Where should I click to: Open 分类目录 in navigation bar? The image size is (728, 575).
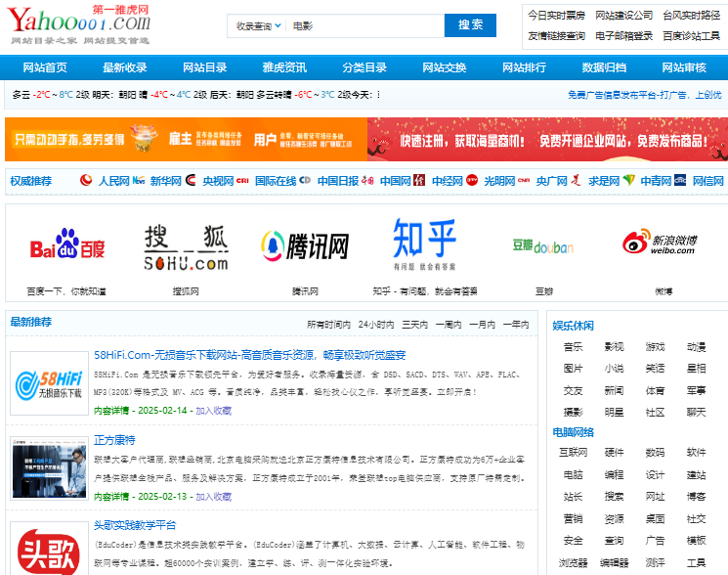click(364, 67)
